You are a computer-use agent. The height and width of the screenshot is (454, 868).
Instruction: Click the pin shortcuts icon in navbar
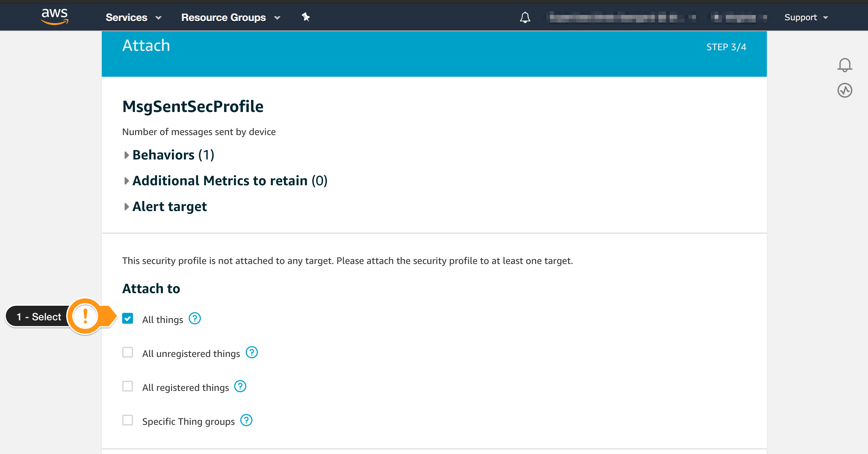pos(306,17)
